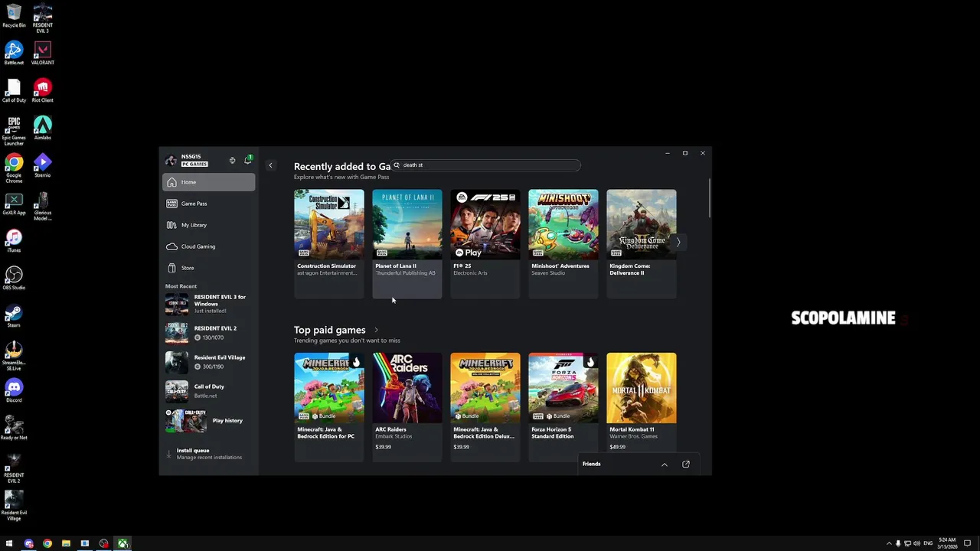Screen dimensions: 980x551
Task: Show hidden system tray icons
Action: tap(889, 543)
